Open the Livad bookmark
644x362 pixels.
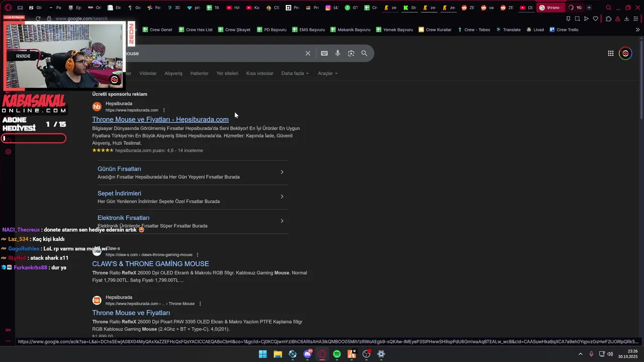coord(535,30)
